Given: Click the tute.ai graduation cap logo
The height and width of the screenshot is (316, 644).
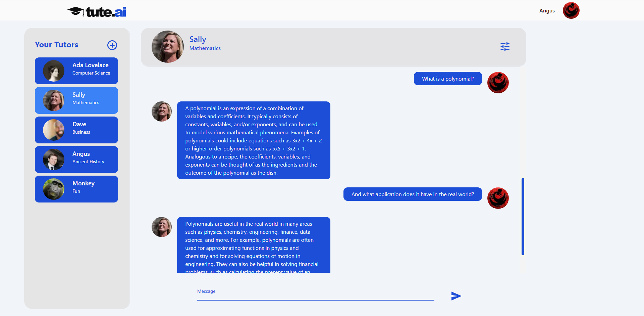Looking at the screenshot, I should [x=75, y=10].
